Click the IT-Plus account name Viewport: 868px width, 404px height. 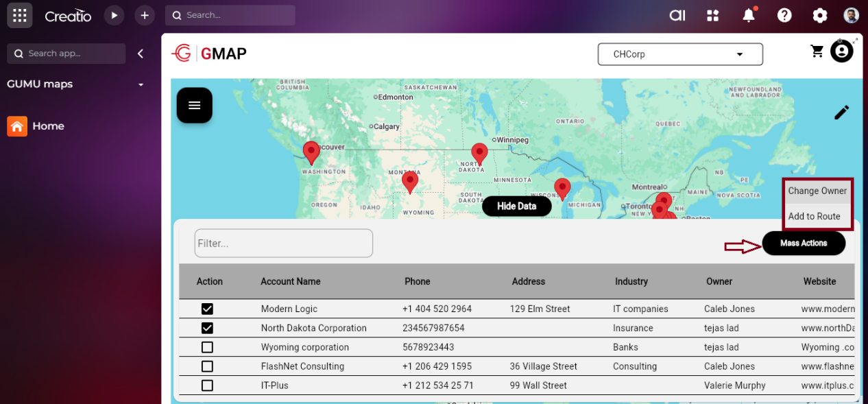point(275,385)
